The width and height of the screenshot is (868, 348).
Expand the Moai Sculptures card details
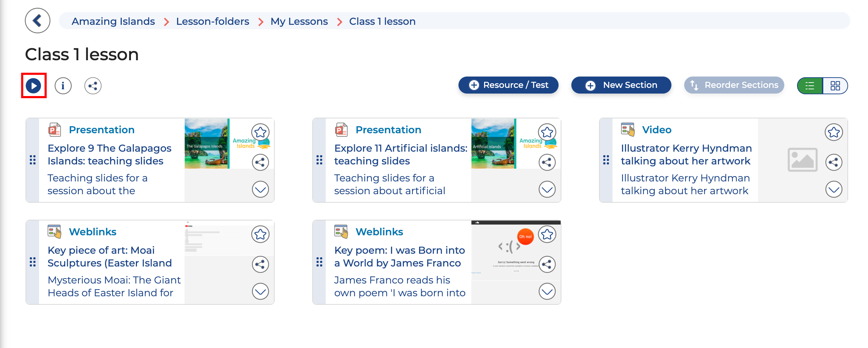pyautogui.click(x=260, y=291)
